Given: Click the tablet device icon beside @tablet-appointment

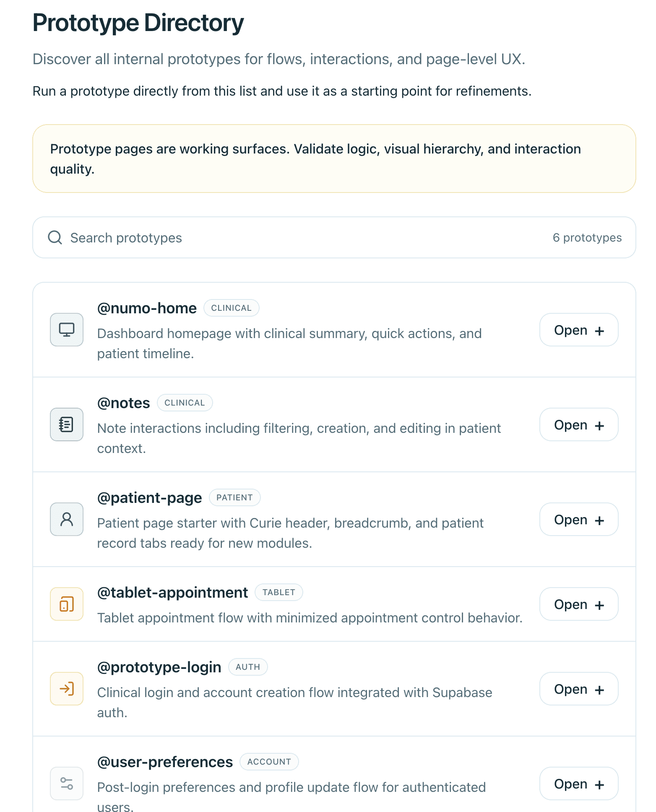Looking at the screenshot, I should [x=67, y=604].
